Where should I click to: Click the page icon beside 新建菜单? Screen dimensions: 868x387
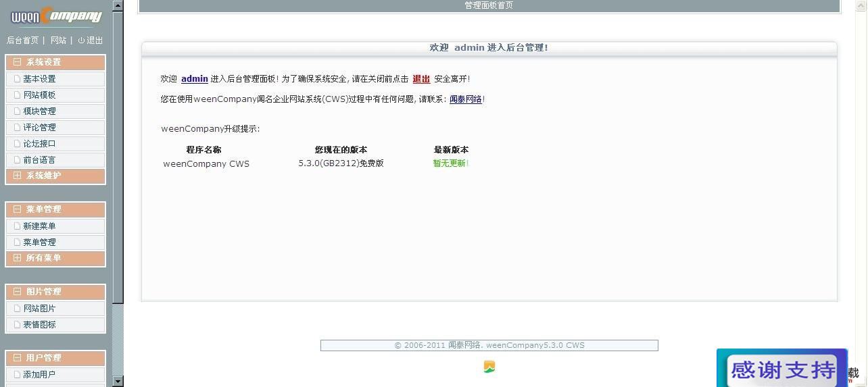18,226
